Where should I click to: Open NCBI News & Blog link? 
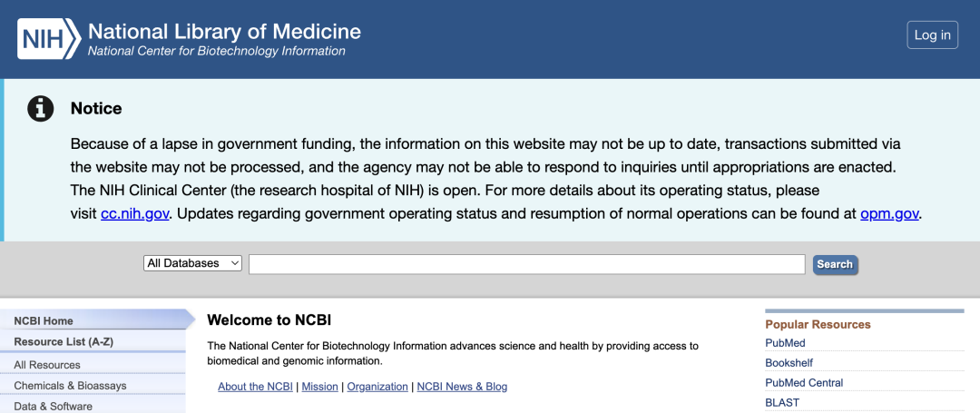[462, 387]
